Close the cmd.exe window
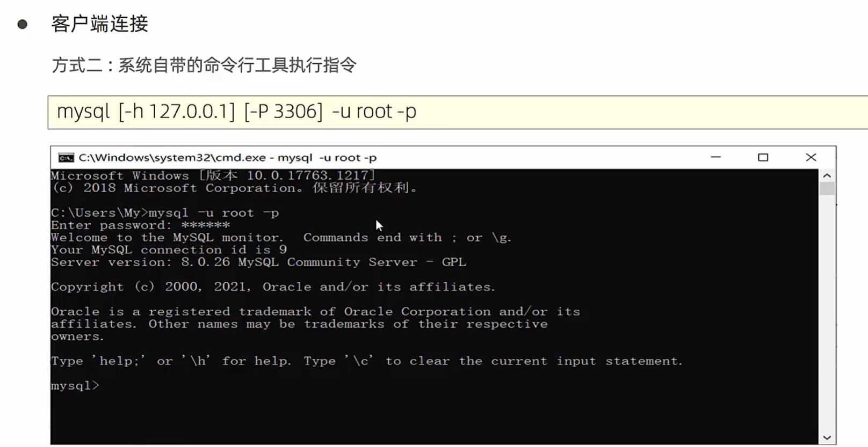This screenshot has width=868, height=447. [811, 157]
